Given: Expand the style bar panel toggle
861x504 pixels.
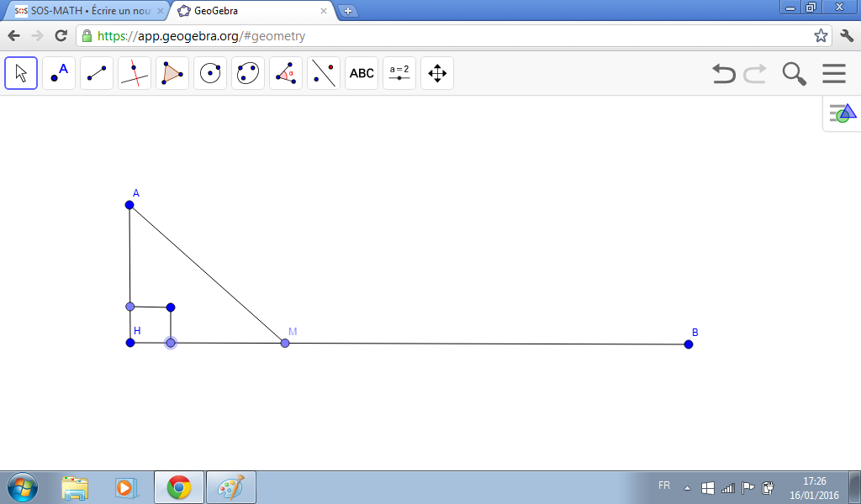Looking at the screenshot, I should 842,113.
